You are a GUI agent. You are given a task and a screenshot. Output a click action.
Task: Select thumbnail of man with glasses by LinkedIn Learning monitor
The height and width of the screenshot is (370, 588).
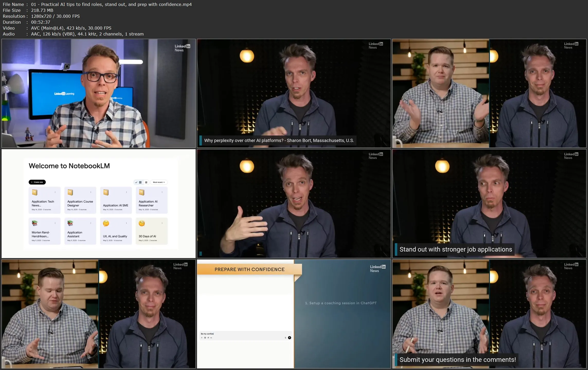tap(98, 93)
